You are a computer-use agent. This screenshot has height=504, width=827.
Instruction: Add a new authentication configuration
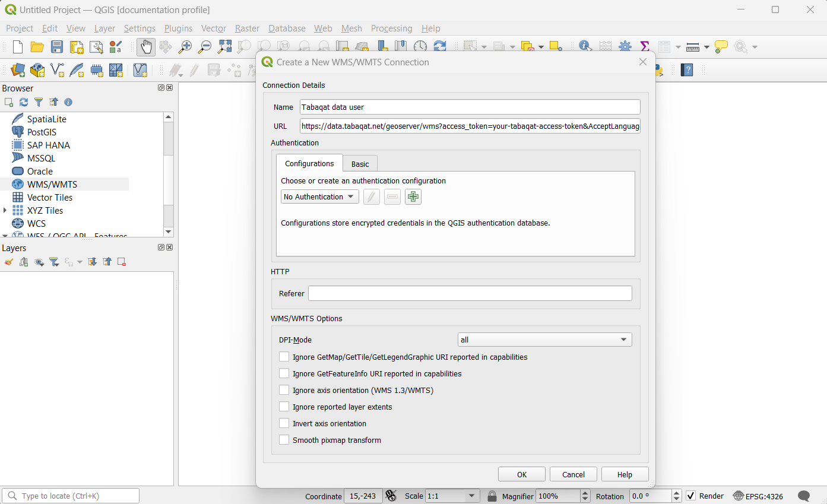[x=413, y=196]
